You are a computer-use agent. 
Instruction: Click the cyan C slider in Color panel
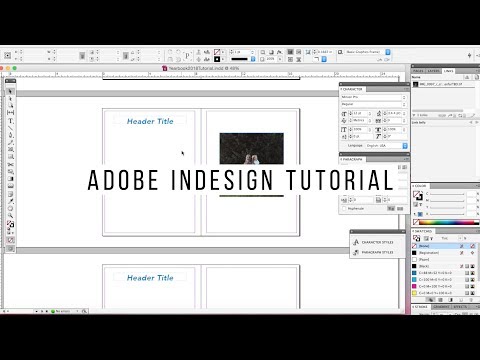447,194
